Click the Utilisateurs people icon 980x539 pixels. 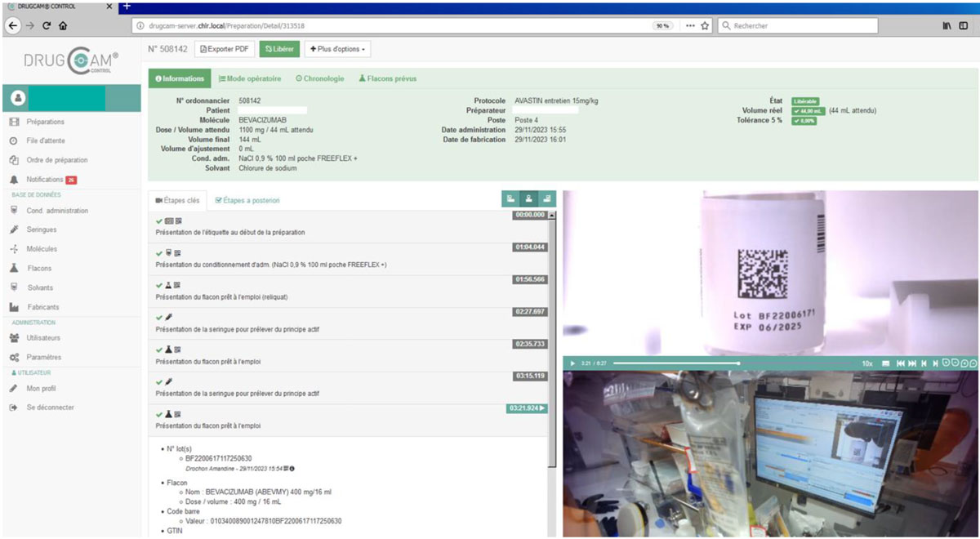coord(13,338)
